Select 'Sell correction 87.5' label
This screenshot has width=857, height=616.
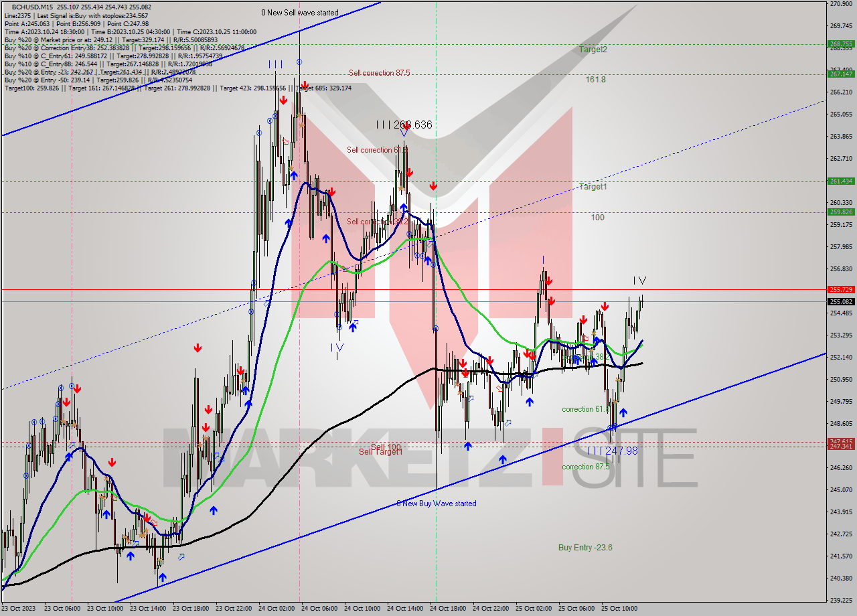pos(379,73)
